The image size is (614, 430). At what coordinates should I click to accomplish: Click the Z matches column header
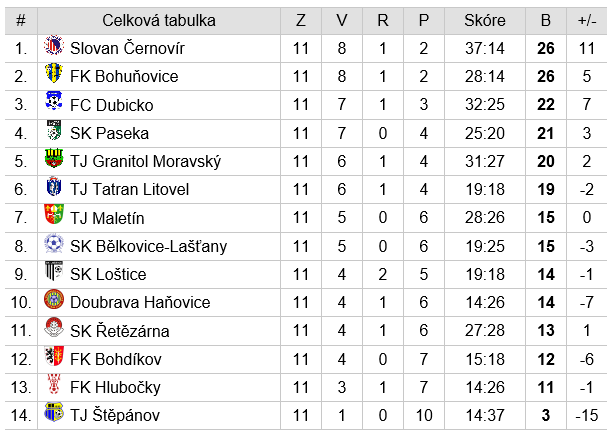tap(301, 21)
